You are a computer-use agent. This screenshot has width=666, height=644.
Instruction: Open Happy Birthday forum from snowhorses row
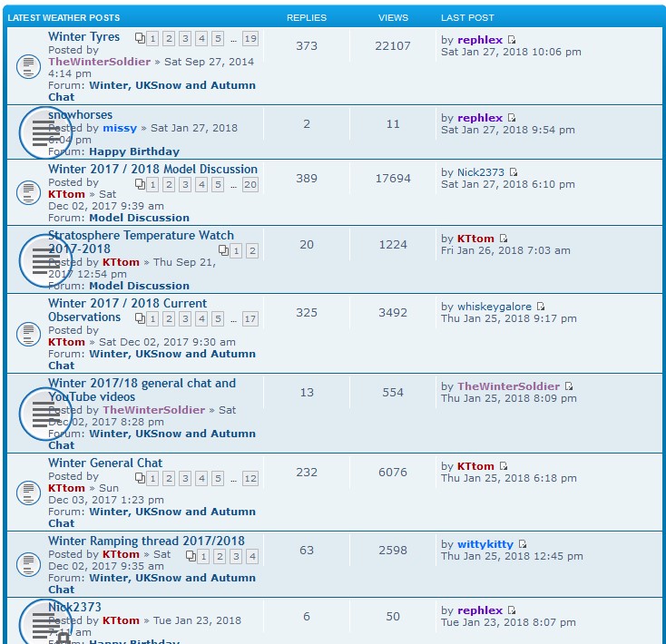point(134,151)
